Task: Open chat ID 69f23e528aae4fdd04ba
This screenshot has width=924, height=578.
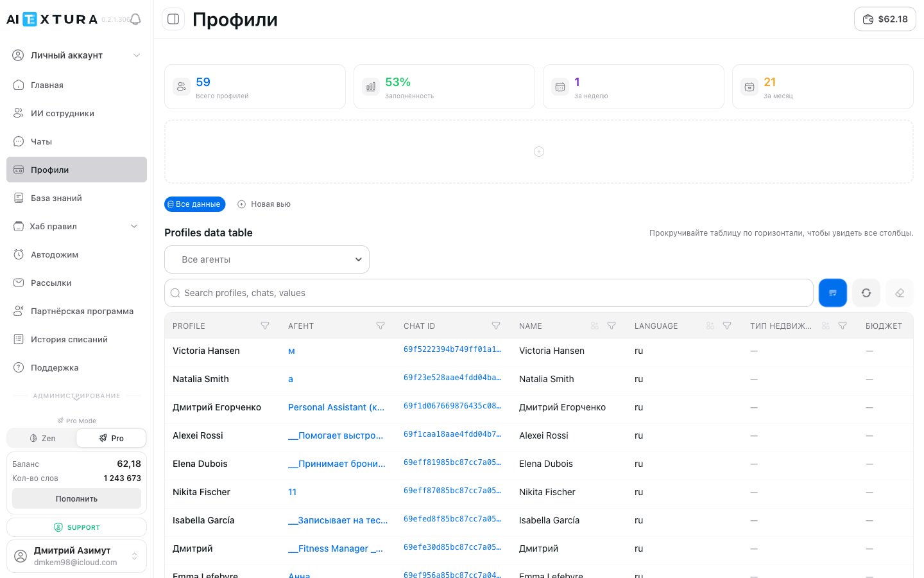Action: pos(452,378)
